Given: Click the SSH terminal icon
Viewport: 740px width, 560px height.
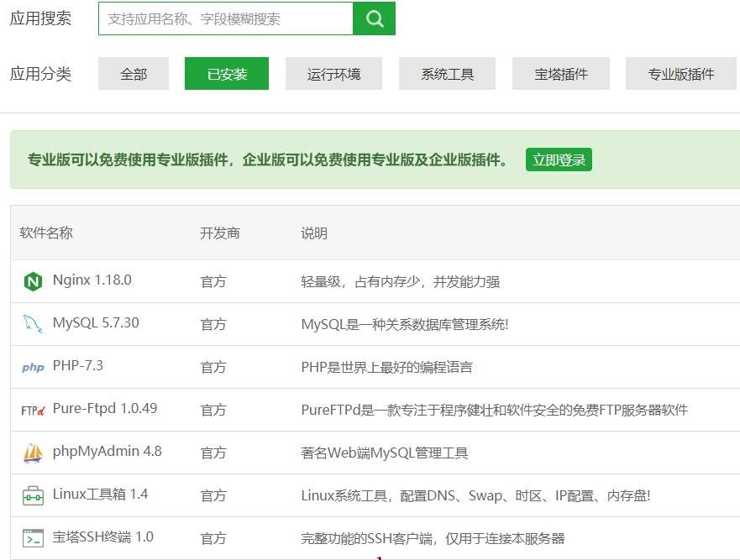Looking at the screenshot, I should [x=33, y=538].
